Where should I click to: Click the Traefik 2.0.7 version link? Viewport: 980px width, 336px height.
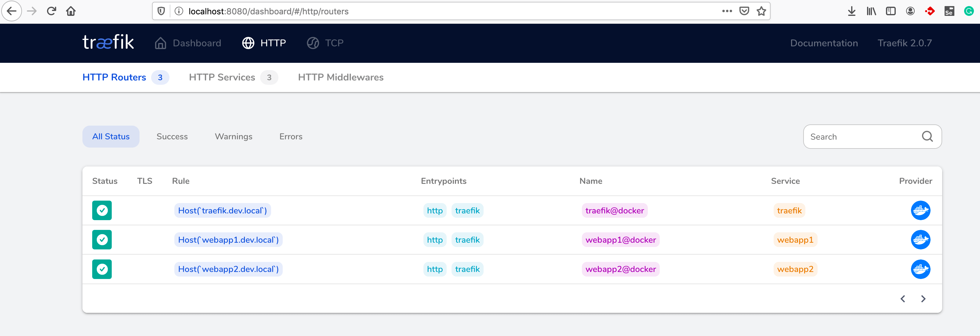[905, 43]
